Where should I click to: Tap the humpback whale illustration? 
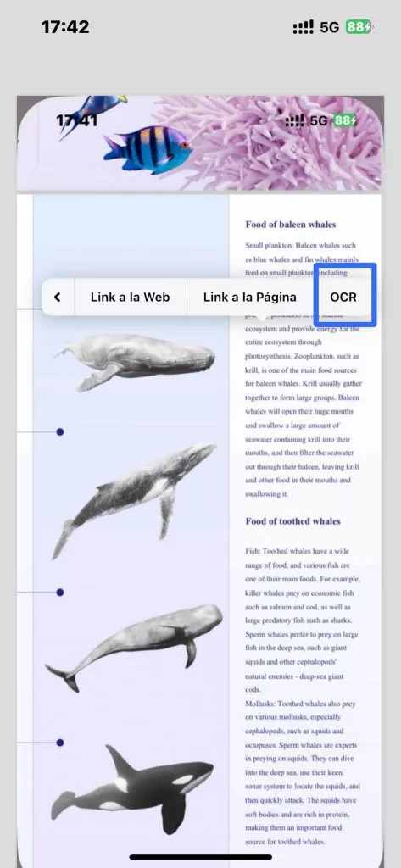coord(133,500)
